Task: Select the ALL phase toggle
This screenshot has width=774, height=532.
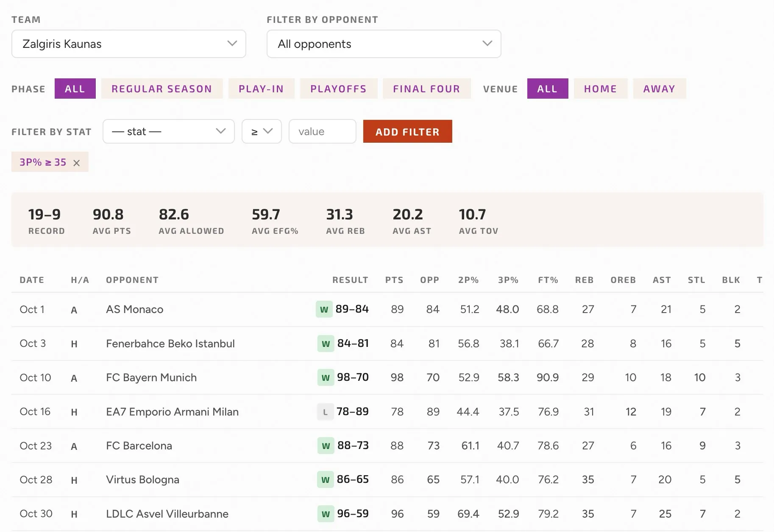Action: [x=75, y=89]
